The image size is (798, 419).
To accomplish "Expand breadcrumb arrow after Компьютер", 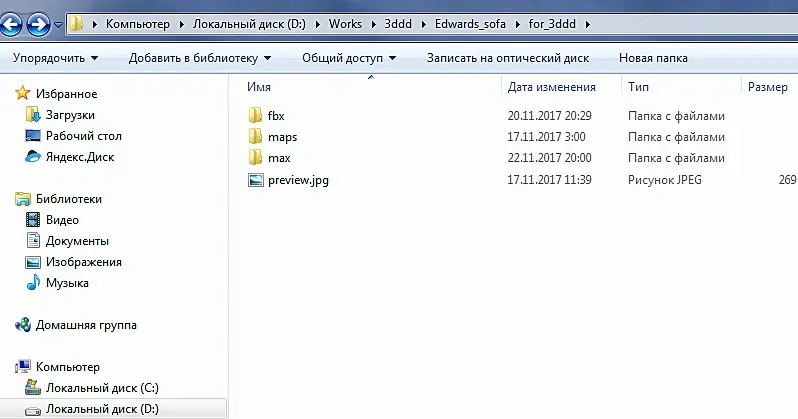I will pyautogui.click(x=181, y=24).
